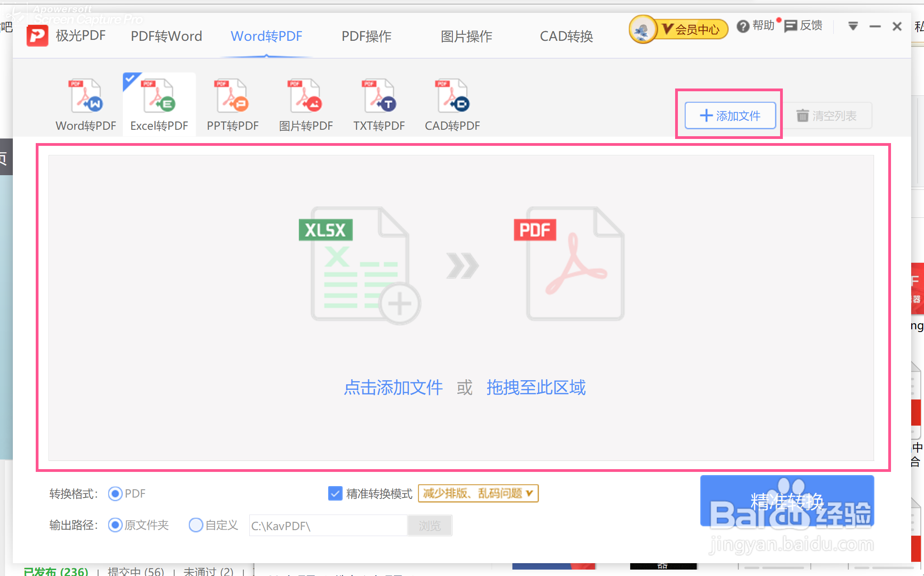924x576 pixels.
Task: Select the CAD转PDF conversion icon
Action: 452,96
